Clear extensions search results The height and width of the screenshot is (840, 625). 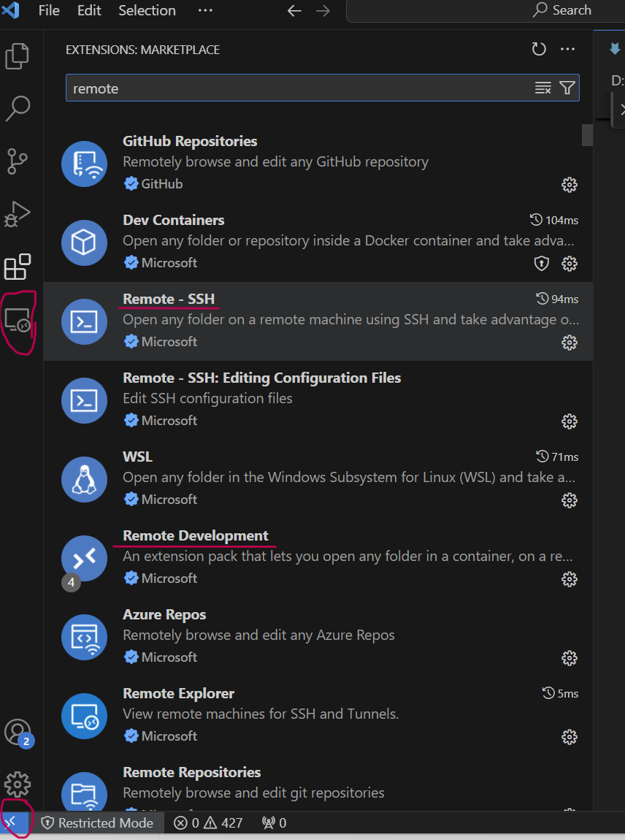click(x=543, y=88)
